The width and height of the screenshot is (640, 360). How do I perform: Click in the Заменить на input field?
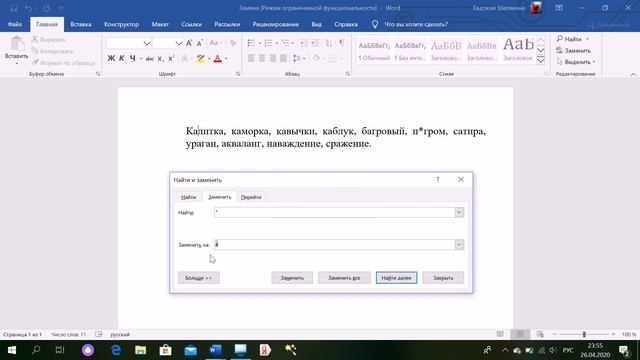pyautogui.click(x=334, y=244)
